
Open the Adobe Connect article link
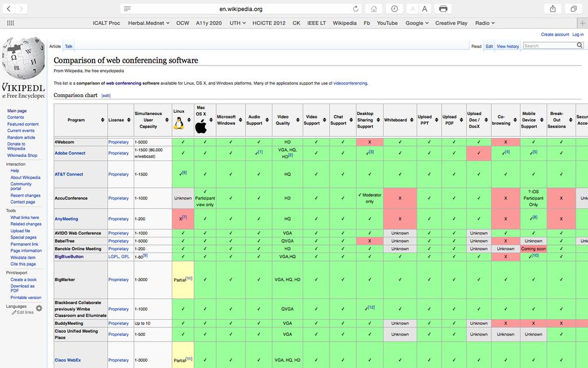point(70,153)
